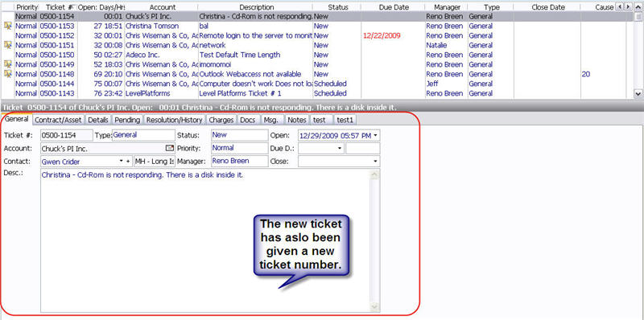Open the Msg. tab
The image size is (644, 320).
(271, 120)
